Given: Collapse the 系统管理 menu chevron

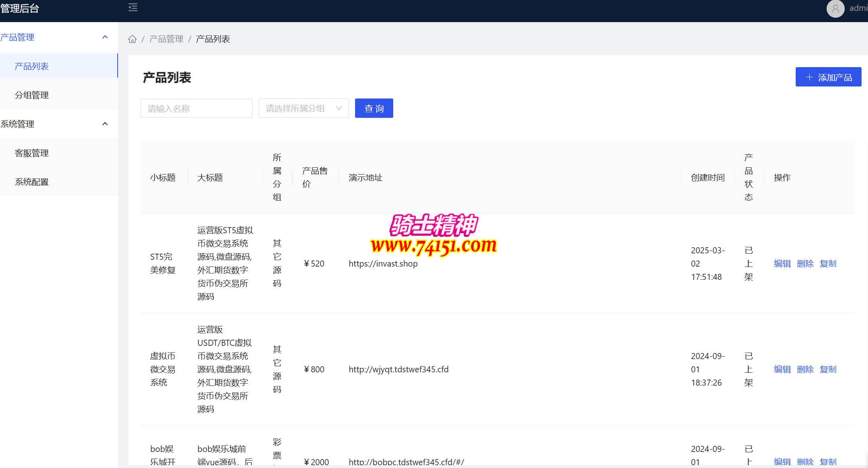Looking at the screenshot, I should [105, 124].
